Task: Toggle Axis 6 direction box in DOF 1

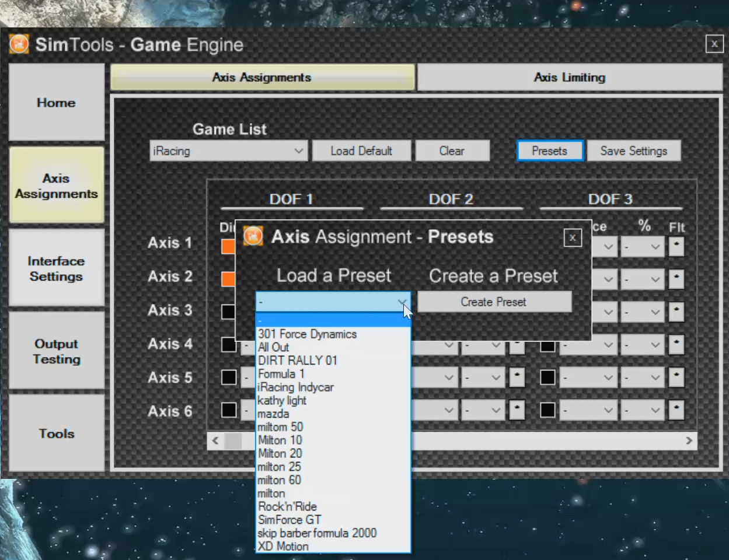Action: point(229,410)
